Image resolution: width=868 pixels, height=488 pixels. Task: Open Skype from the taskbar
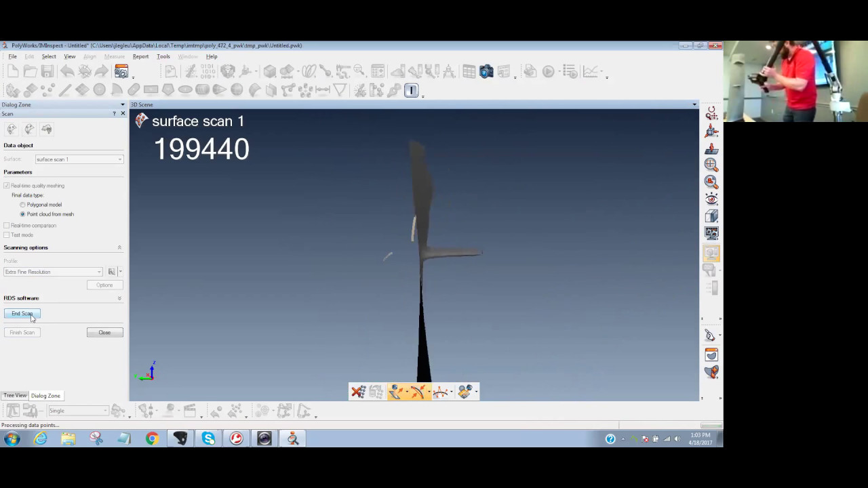tap(208, 439)
